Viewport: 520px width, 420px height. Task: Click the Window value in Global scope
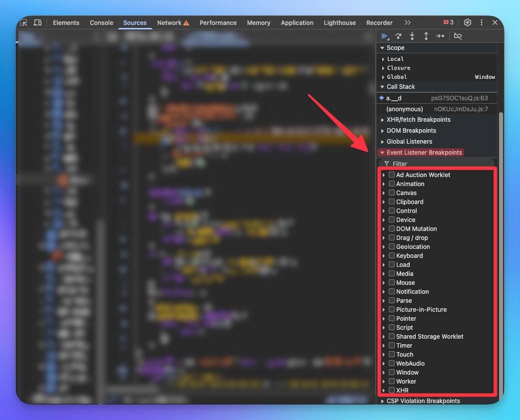(485, 77)
